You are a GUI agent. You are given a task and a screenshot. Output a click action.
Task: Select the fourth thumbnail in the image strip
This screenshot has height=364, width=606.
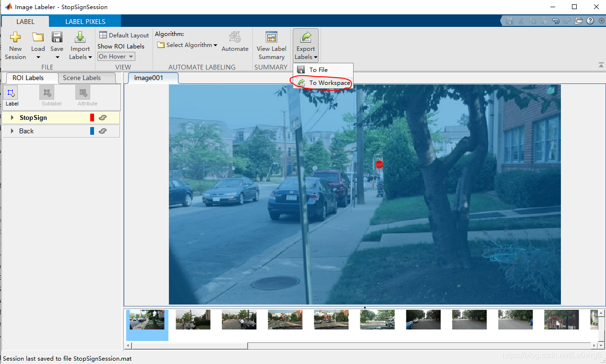pyautogui.click(x=285, y=319)
